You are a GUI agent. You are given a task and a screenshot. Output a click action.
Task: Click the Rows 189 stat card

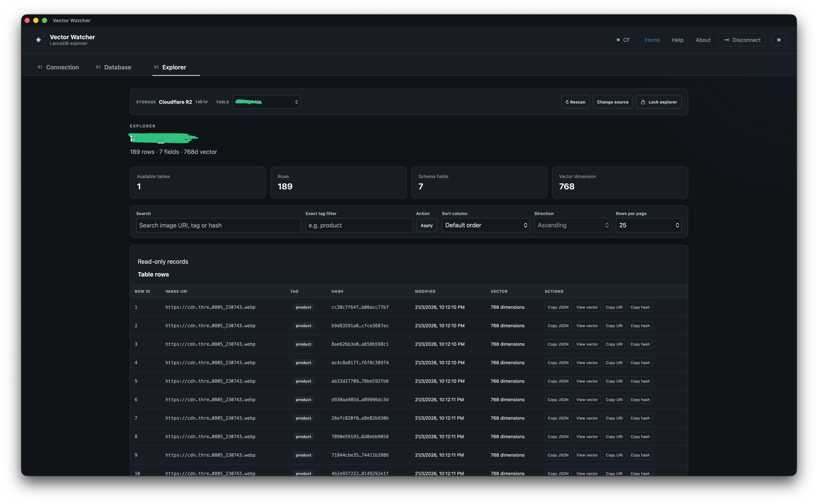click(x=338, y=182)
